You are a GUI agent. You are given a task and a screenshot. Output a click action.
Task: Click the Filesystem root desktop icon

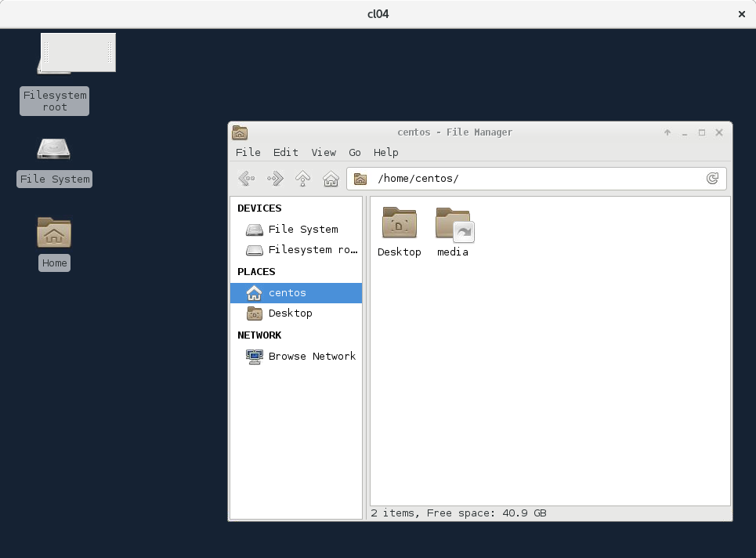[x=55, y=74]
